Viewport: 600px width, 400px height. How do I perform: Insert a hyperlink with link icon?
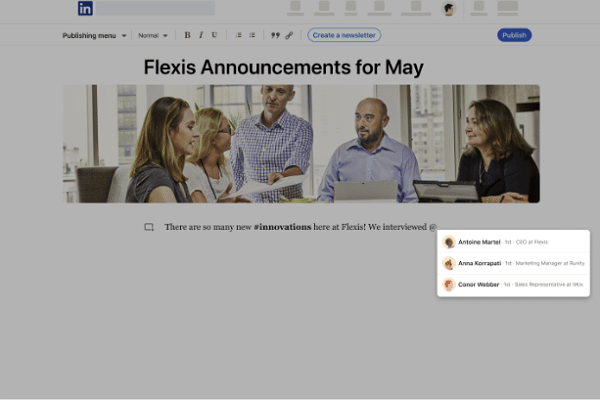[x=289, y=35]
